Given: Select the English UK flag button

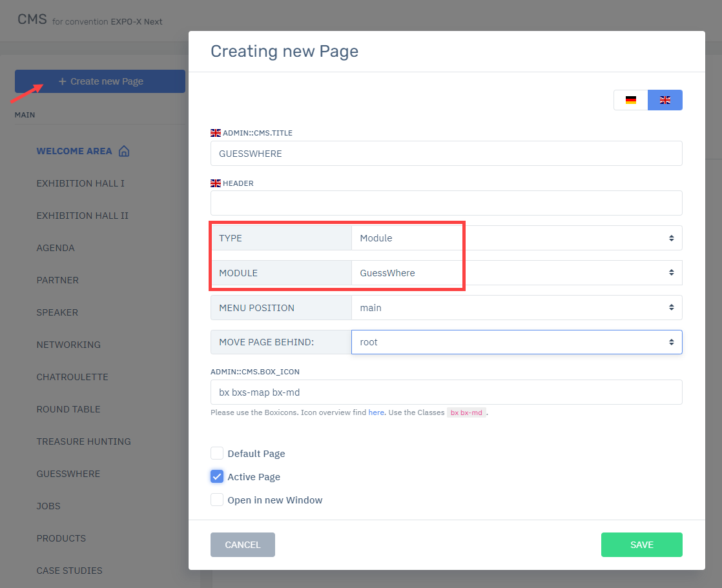Looking at the screenshot, I should click(x=665, y=100).
